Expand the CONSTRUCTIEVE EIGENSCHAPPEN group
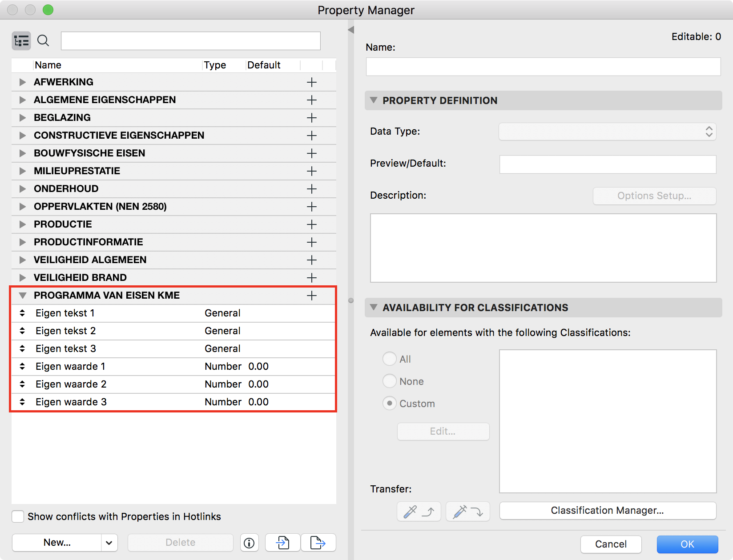 [x=22, y=136]
